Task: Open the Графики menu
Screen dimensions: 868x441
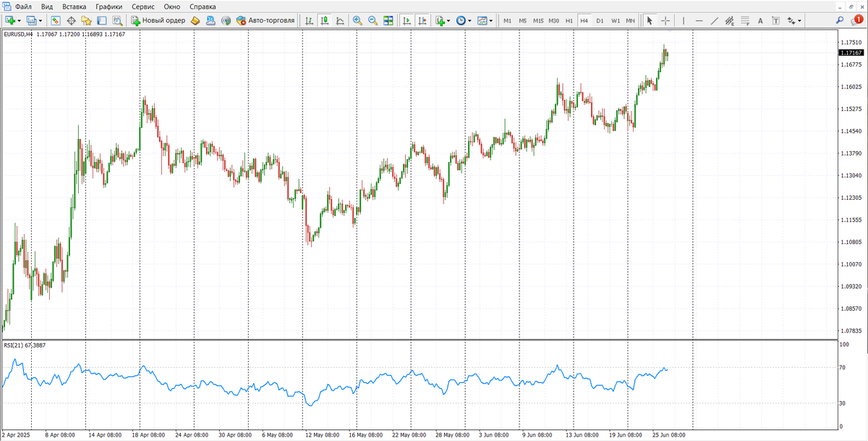Action: click(x=109, y=7)
